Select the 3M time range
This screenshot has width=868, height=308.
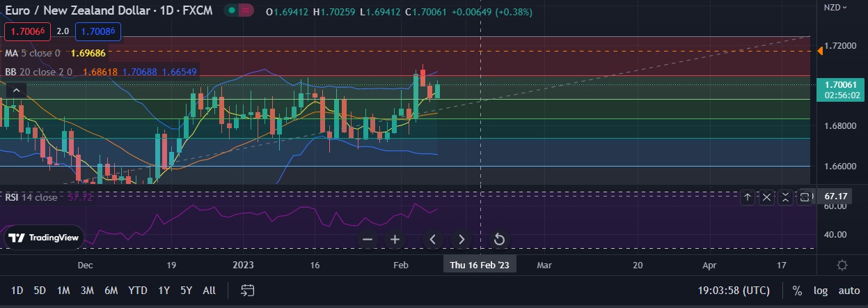(87, 291)
